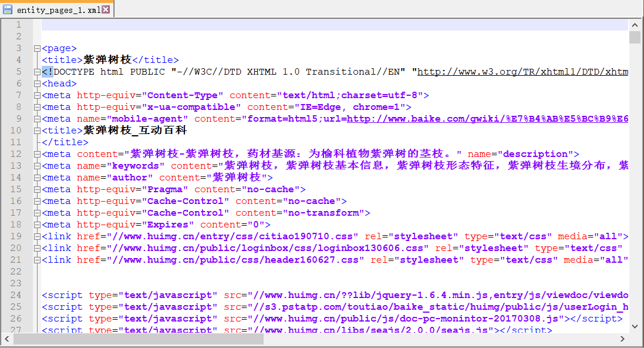Click line number 2 in the margin
The image size is (644, 348).
click(18, 36)
